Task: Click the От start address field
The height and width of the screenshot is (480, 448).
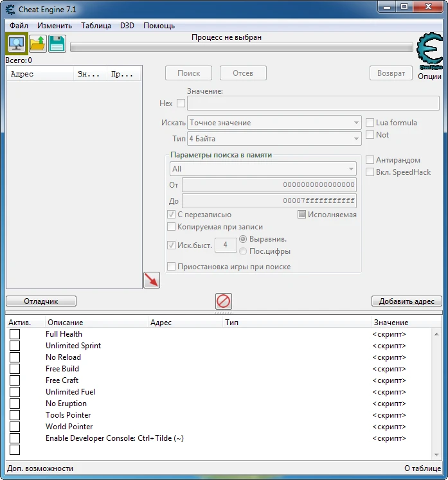Action: pos(269,184)
